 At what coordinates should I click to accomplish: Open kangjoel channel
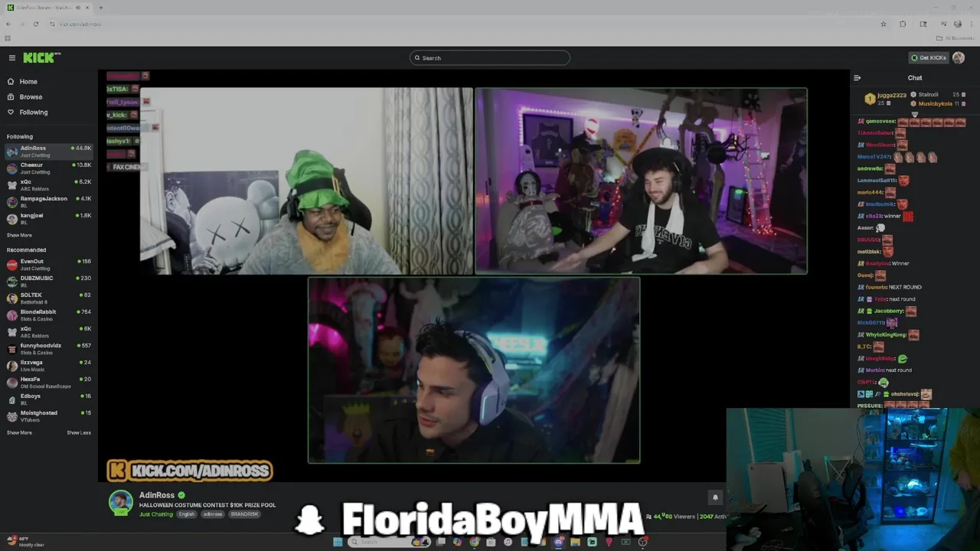click(49, 218)
